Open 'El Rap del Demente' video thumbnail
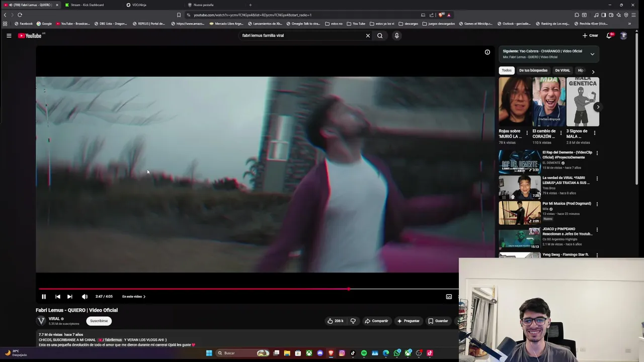Image resolution: width=644 pixels, height=362 pixels. [x=520, y=161]
